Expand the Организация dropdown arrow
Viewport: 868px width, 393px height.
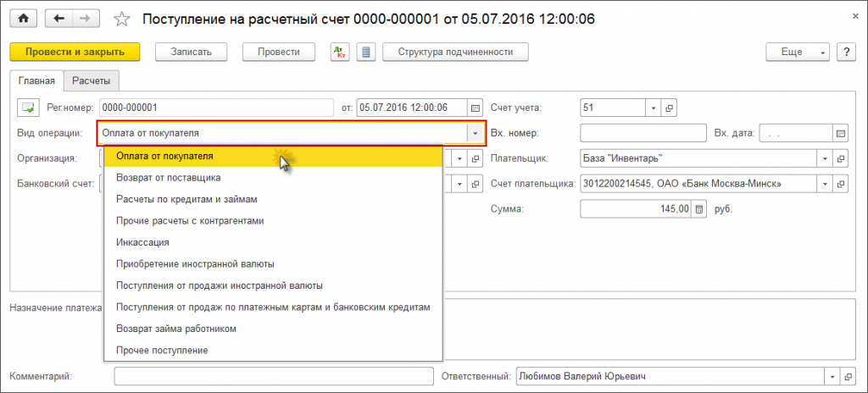459,158
